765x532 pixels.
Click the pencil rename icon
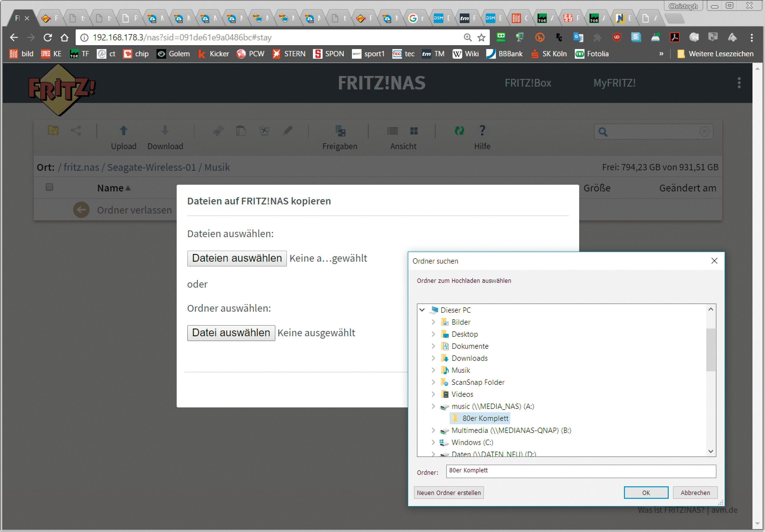[288, 131]
